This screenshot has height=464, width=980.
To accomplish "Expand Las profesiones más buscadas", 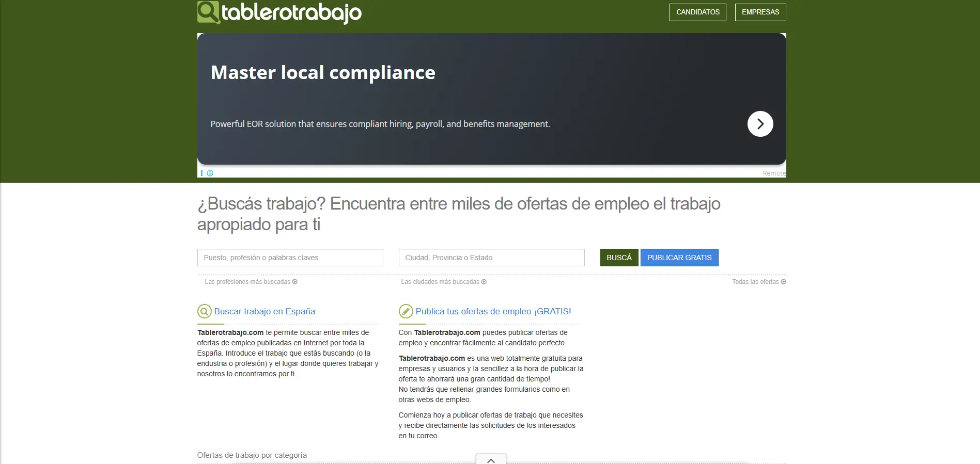I will coord(251,282).
